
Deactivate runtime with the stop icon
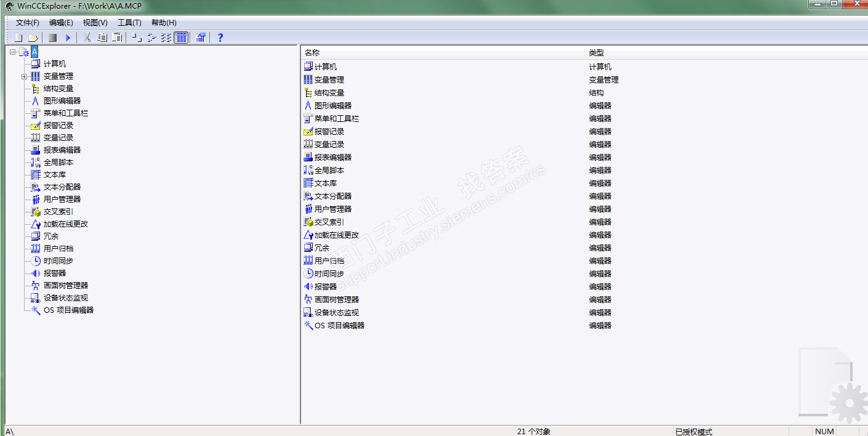click(52, 38)
